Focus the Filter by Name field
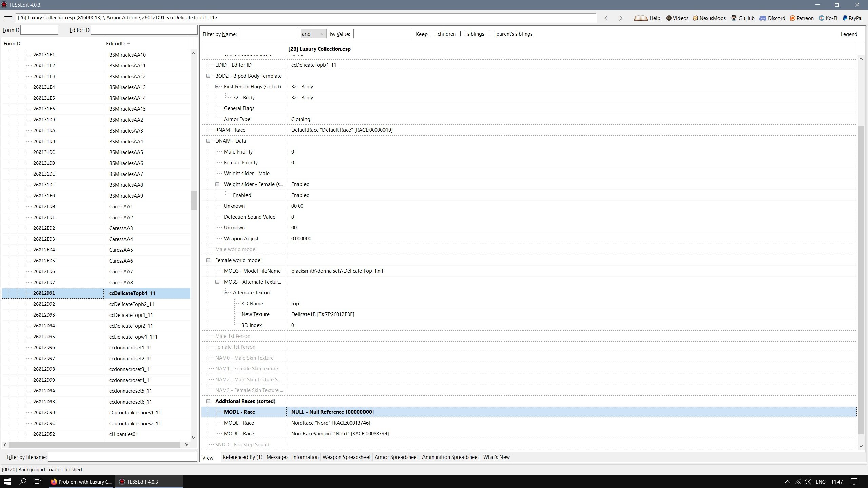 269,34
